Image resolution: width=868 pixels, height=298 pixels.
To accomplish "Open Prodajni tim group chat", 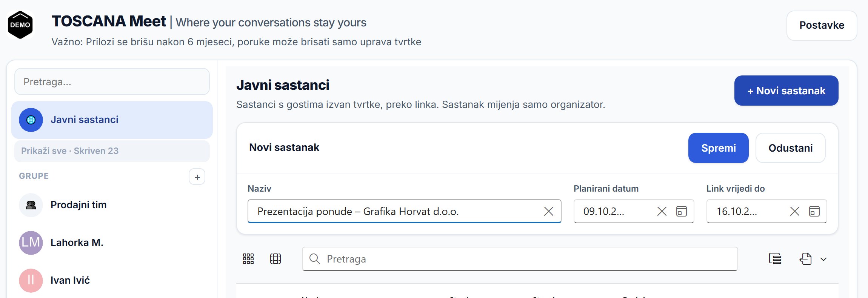I will tap(112, 205).
